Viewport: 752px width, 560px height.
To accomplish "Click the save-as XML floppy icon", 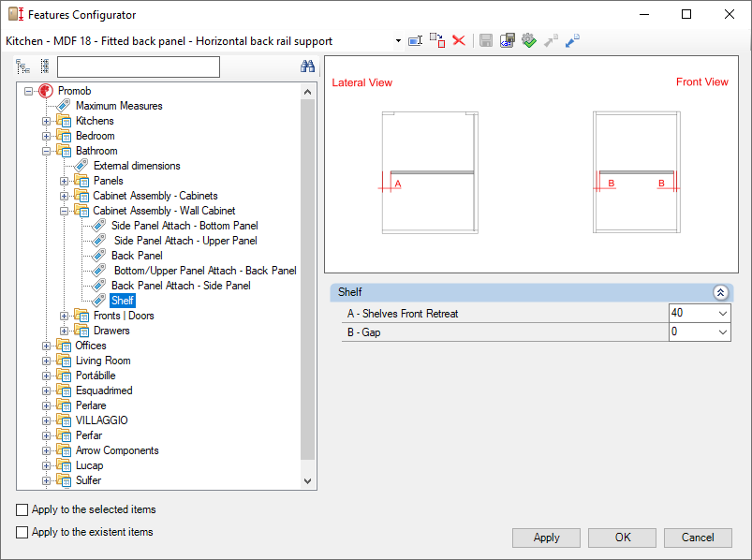I will 508,41.
